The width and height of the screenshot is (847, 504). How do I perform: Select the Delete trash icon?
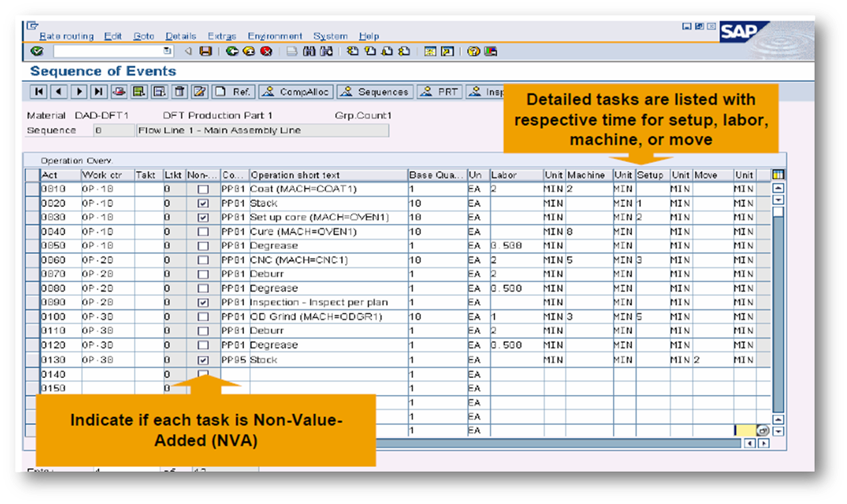(179, 92)
